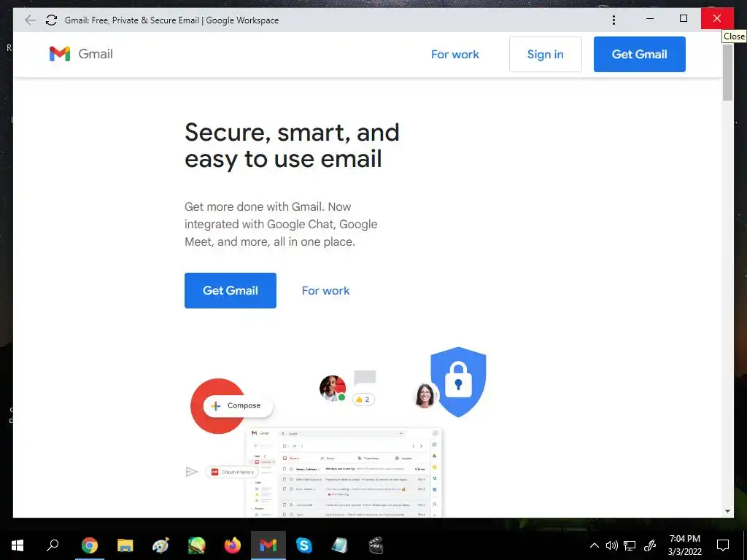Click the Compose illustration button
This screenshot has width=747, height=560.
coord(238,405)
